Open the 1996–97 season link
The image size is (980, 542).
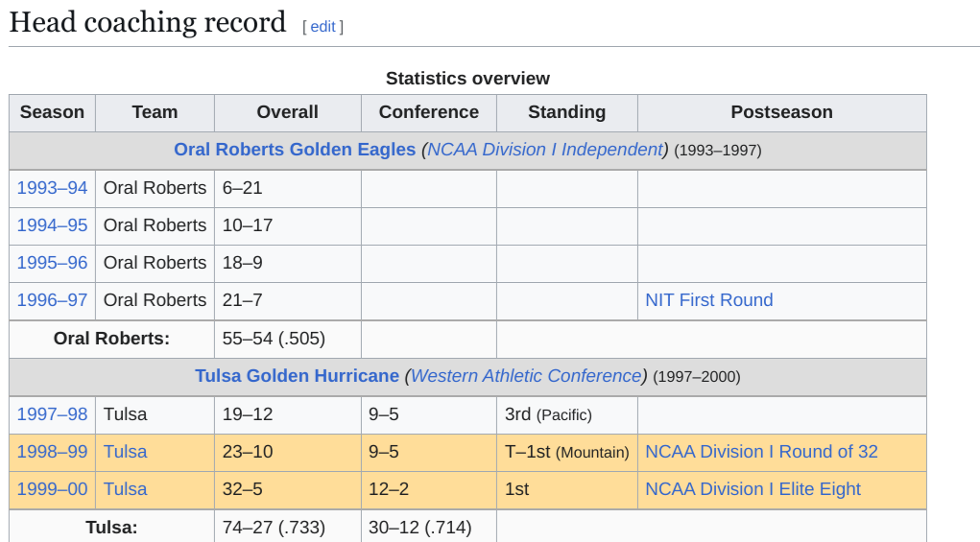pyautogui.click(x=52, y=300)
